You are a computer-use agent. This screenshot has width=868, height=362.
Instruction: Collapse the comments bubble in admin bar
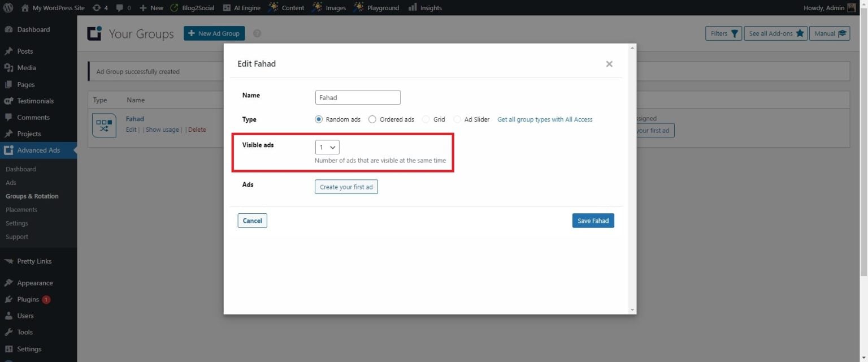click(120, 7)
